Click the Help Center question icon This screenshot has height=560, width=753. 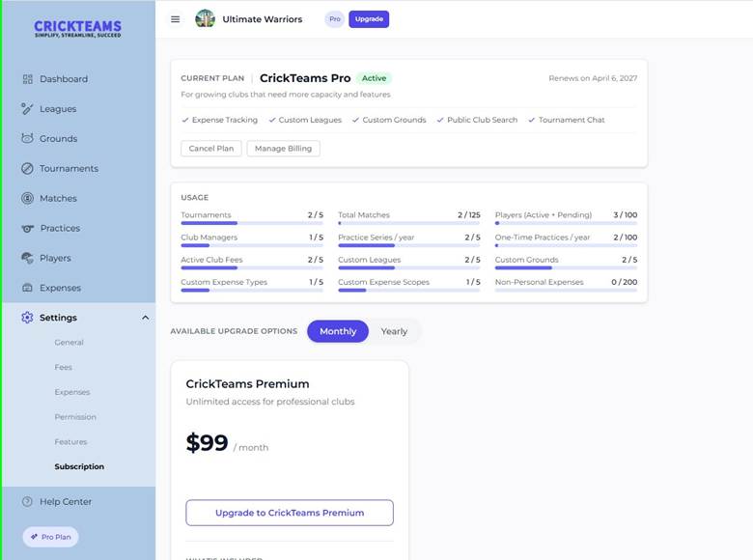pyautogui.click(x=27, y=501)
